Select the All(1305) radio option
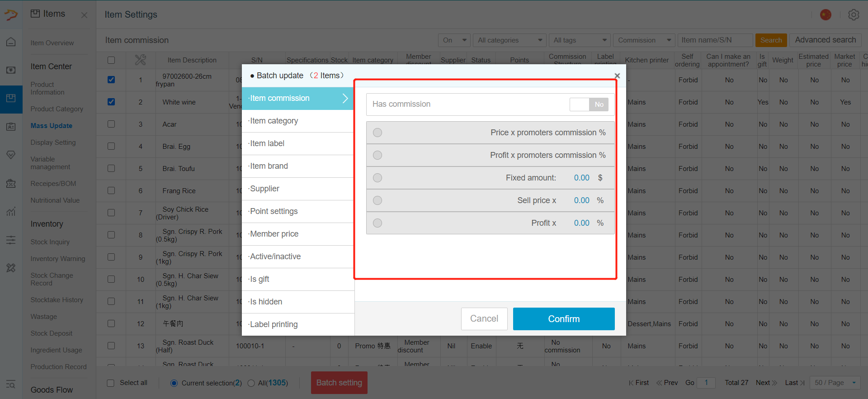Screen dimensions: 868x399 pyautogui.click(x=251, y=383)
